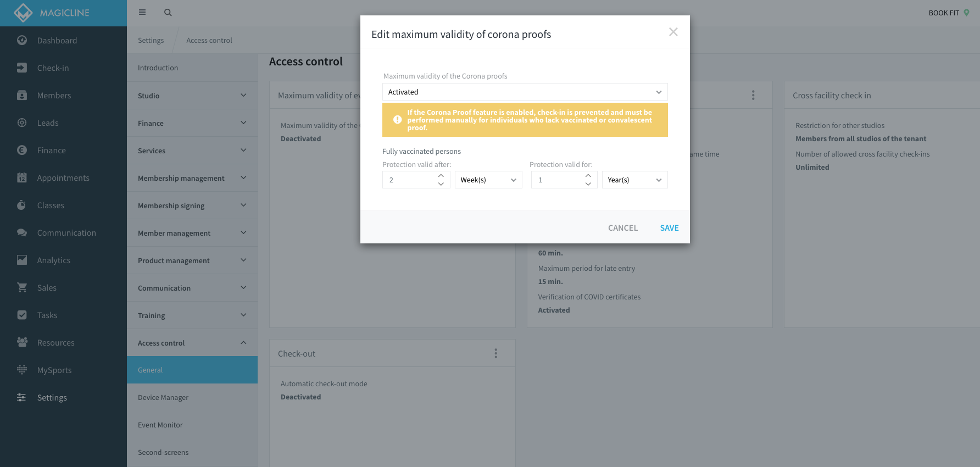980x467 pixels.
Task: Select Device Manager submenu item
Action: [163, 397]
